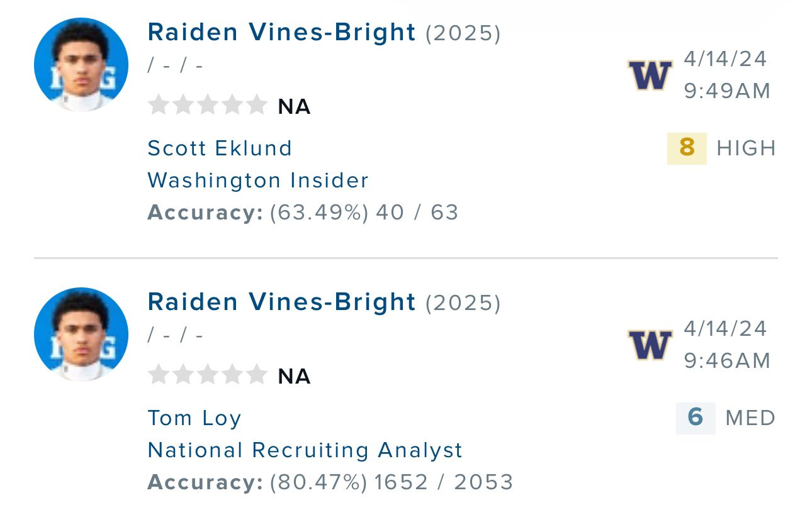
Task: Open the second Raiden Vines-Bright name link
Action: pos(281,302)
